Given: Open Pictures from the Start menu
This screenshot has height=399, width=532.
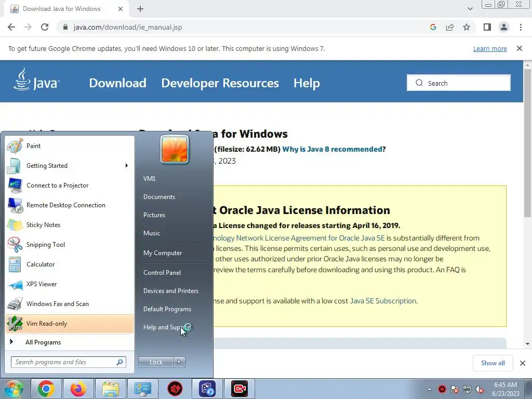Looking at the screenshot, I should coord(154,215).
